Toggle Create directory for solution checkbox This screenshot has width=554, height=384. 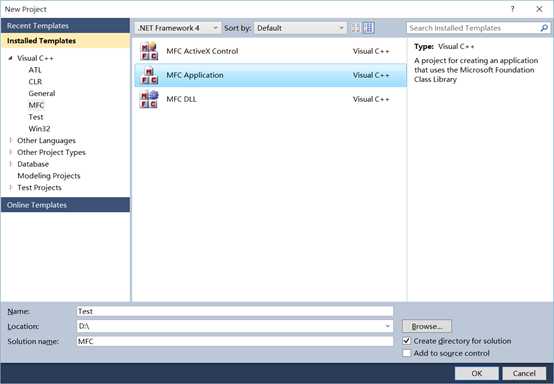click(x=407, y=341)
